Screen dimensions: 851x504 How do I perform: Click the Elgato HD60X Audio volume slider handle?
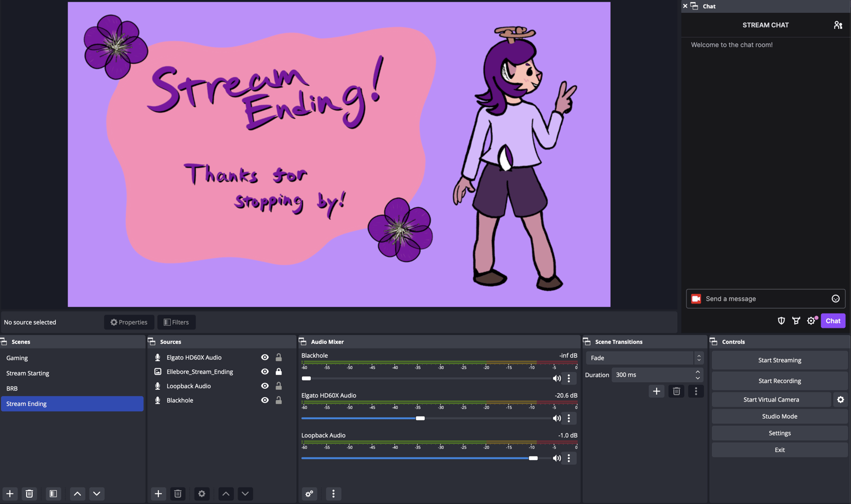421,418
